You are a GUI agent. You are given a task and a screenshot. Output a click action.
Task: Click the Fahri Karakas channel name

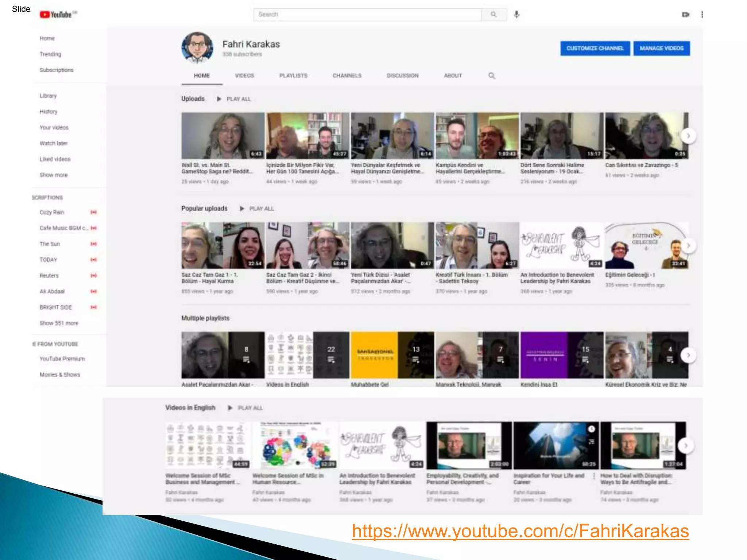click(x=251, y=44)
